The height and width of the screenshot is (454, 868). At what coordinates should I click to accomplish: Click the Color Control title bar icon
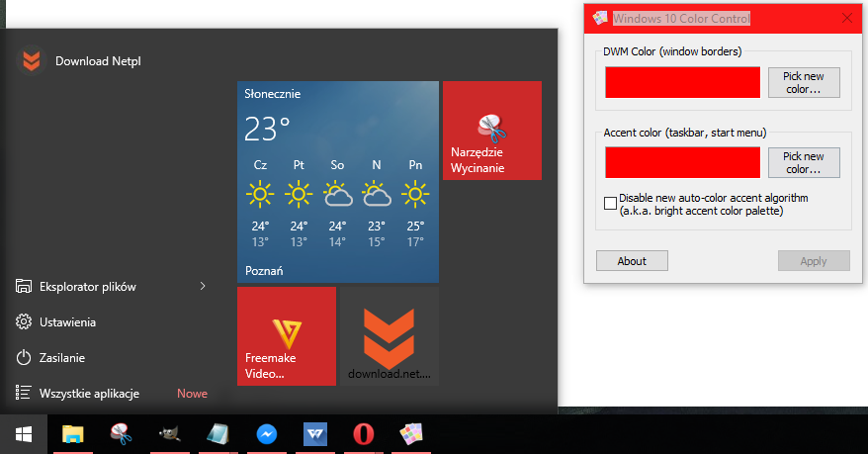coord(599,18)
